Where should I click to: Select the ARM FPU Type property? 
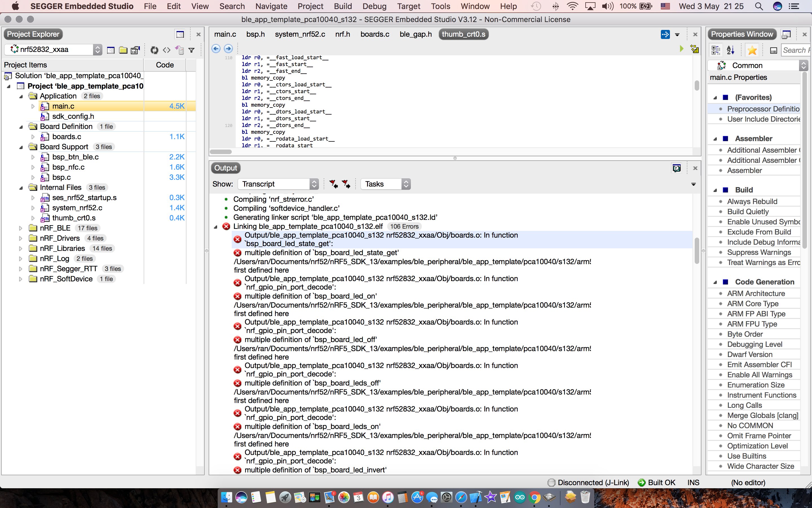pyautogui.click(x=752, y=324)
